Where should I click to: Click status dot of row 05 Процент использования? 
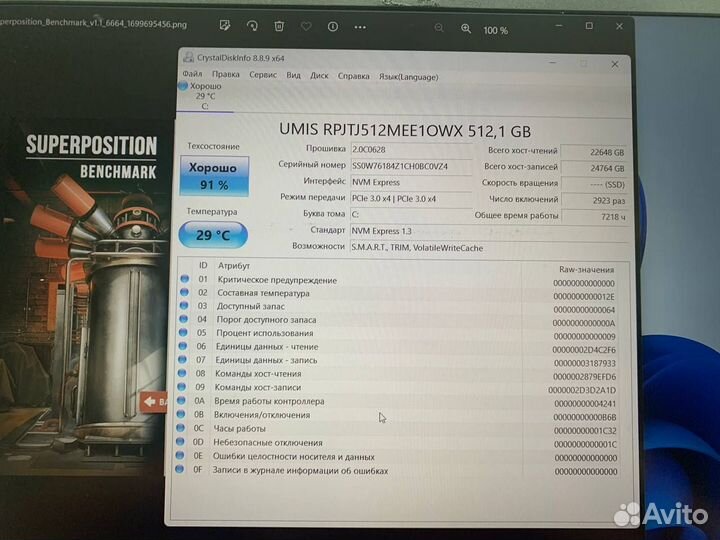point(183,332)
